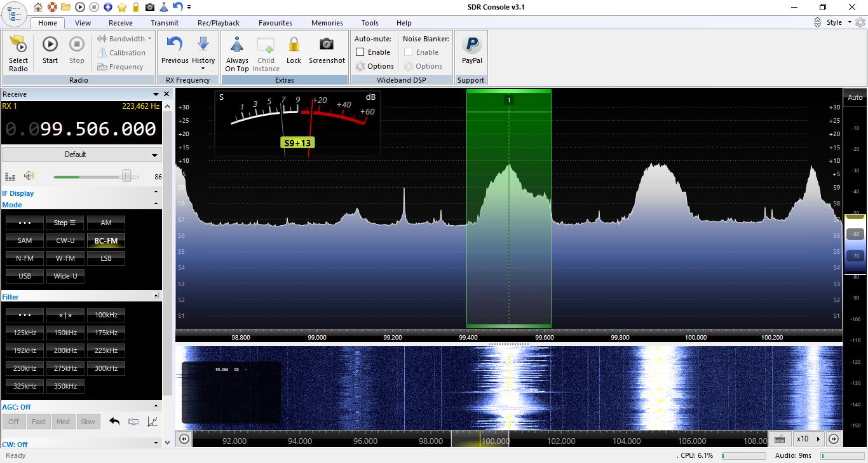Click the volume slider handle
Image resolution: width=868 pixels, height=463 pixels.
coord(127,176)
